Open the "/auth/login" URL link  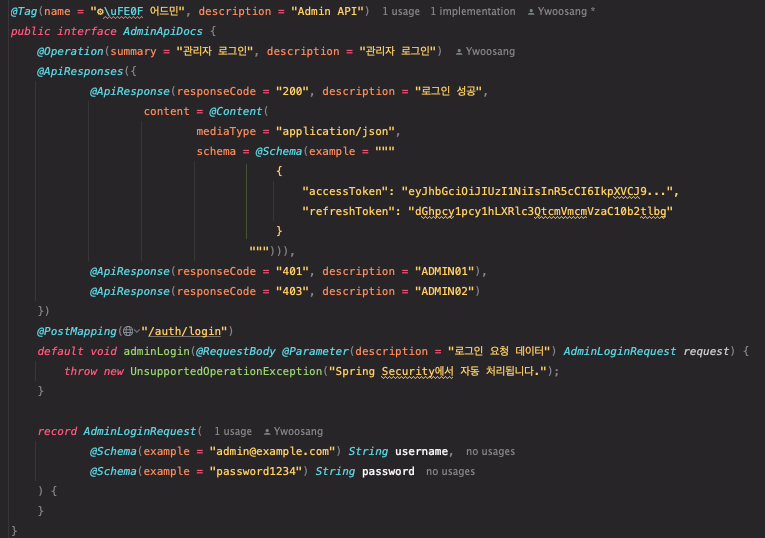click(184, 331)
